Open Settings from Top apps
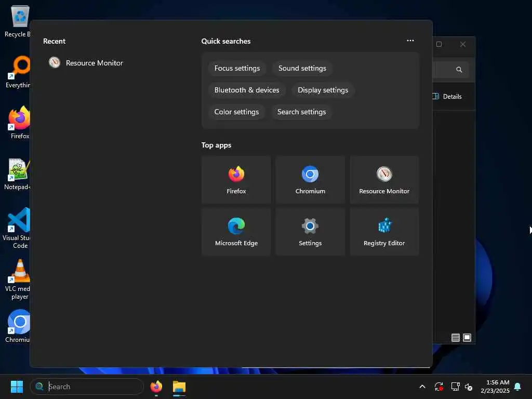 point(310,231)
